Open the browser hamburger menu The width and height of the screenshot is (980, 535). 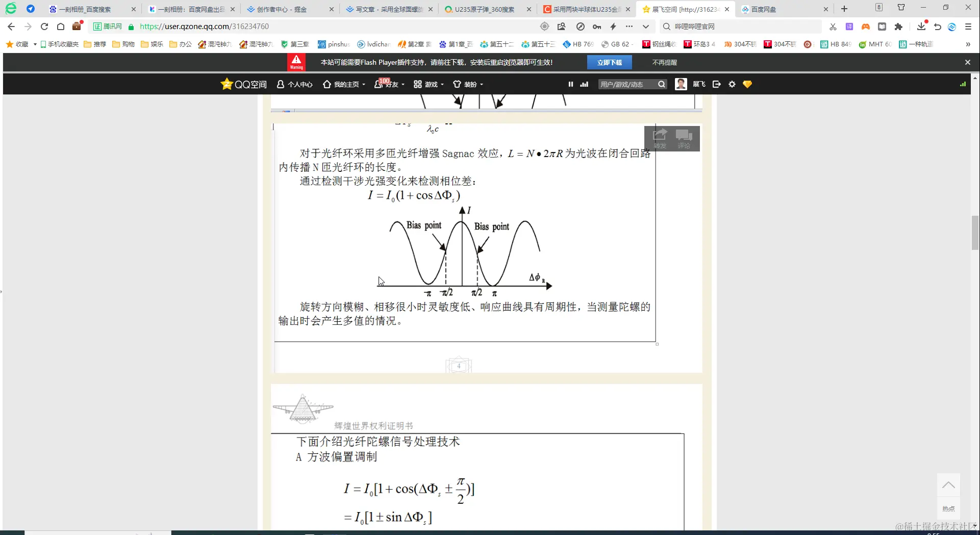click(x=968, y=26)
